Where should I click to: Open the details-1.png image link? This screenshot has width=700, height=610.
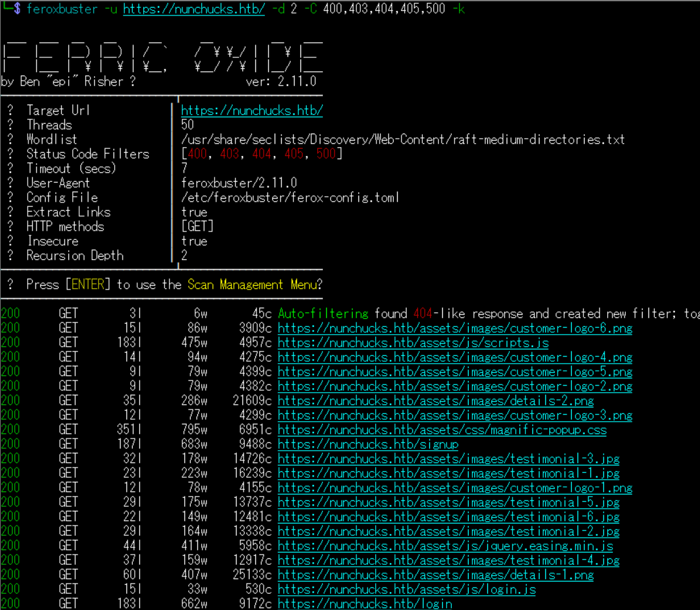pos(435,575)
